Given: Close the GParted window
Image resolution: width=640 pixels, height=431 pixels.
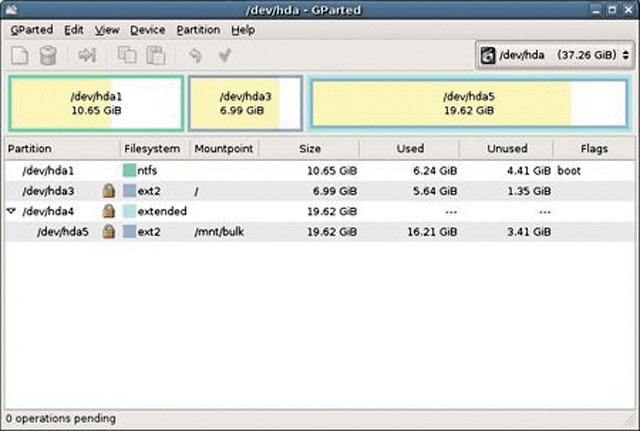Looking at the screenshot, I should [x=629, y=10].
